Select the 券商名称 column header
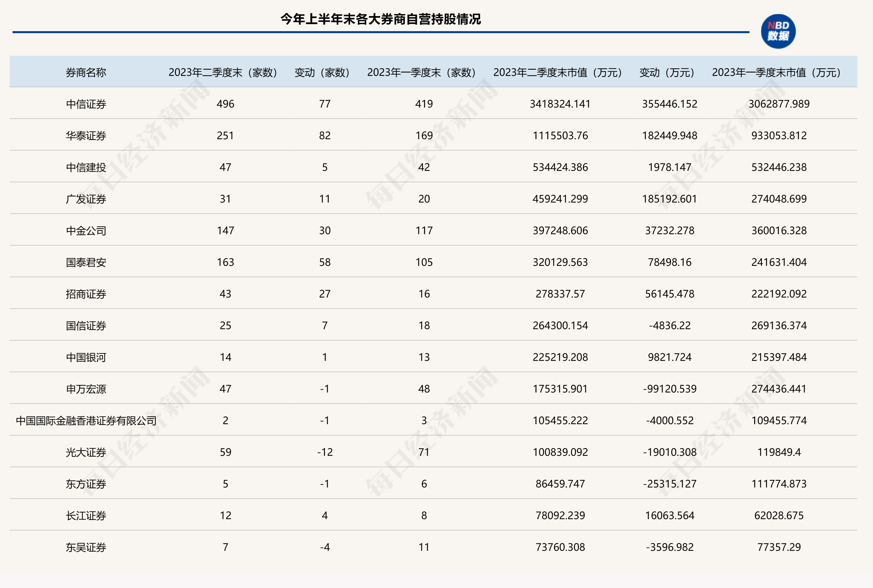The height and width of the screenshot is (588, 873). [x=86, y=72]
